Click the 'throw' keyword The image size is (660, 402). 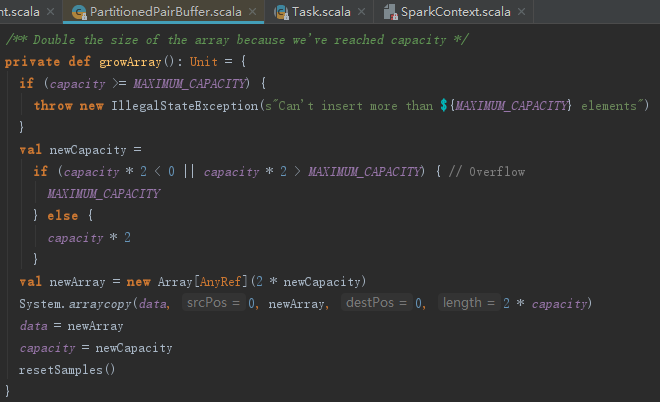pyautogui.click(x=53, y=105)
